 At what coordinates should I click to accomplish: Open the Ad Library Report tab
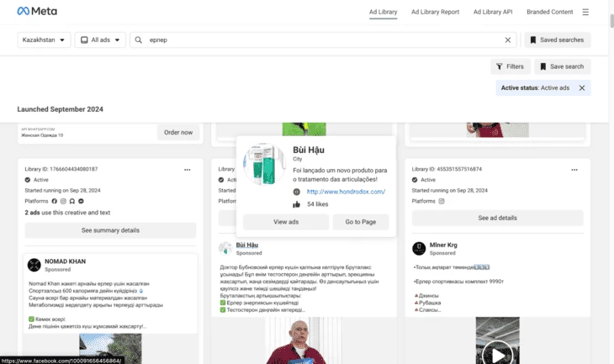[x=435, y=12]
